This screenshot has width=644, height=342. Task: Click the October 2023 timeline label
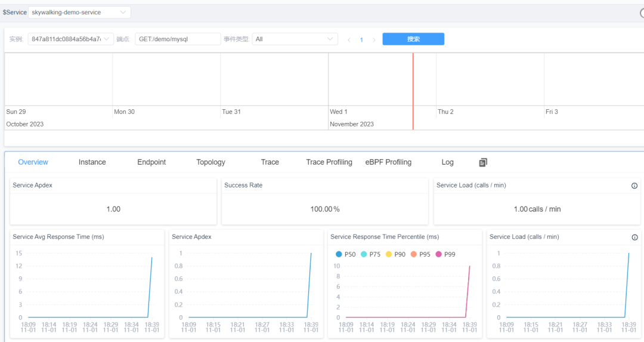click(24, 124)
